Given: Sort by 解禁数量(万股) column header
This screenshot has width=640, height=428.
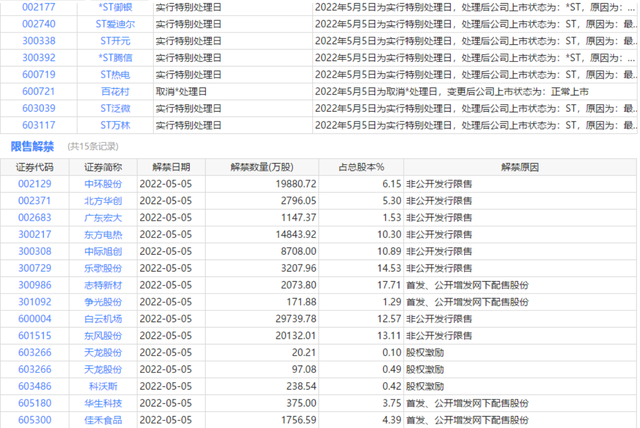Looking at the screenshot, I should pyautogui.click(x=262, y=167).
